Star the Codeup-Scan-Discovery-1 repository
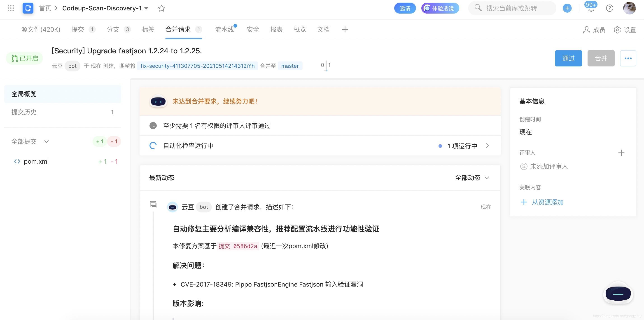 161,8
